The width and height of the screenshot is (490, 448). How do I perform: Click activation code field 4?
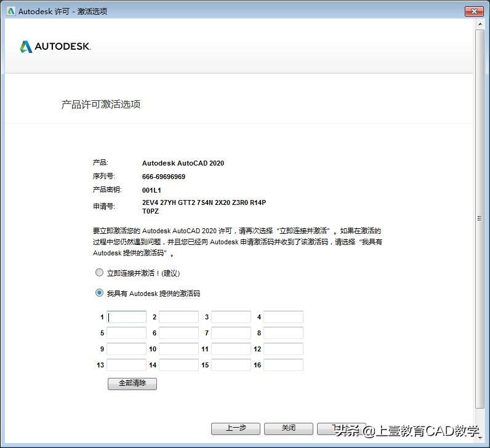click(283, 317)
